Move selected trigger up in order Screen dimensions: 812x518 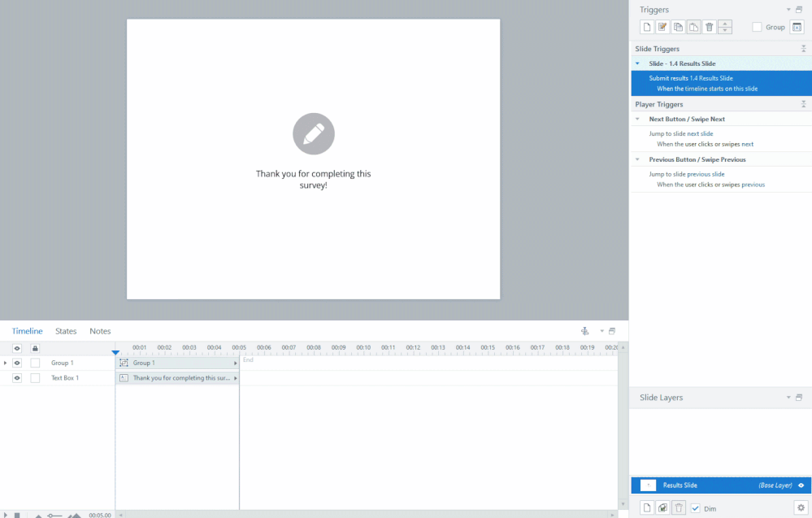pos(725,24)
